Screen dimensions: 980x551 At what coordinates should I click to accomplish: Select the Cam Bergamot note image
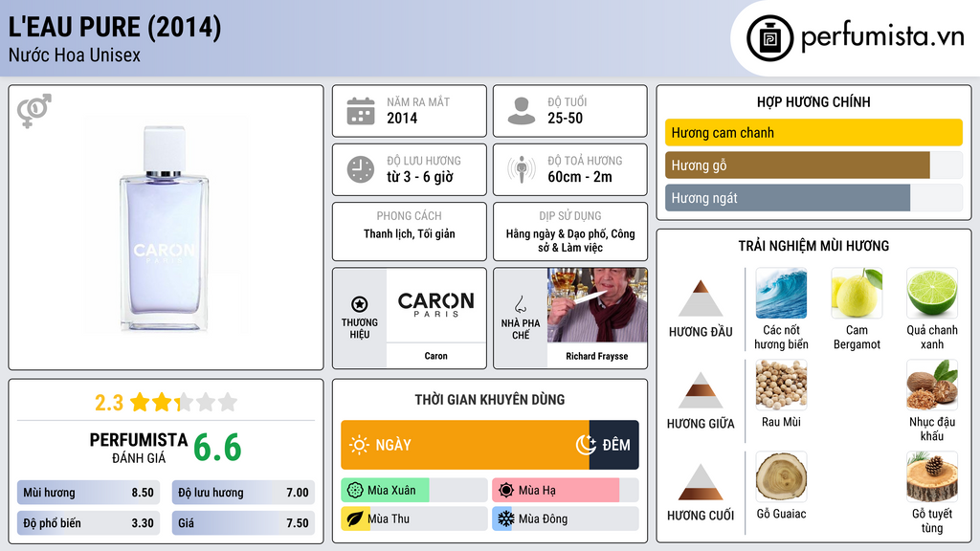[x=857, y=293]
